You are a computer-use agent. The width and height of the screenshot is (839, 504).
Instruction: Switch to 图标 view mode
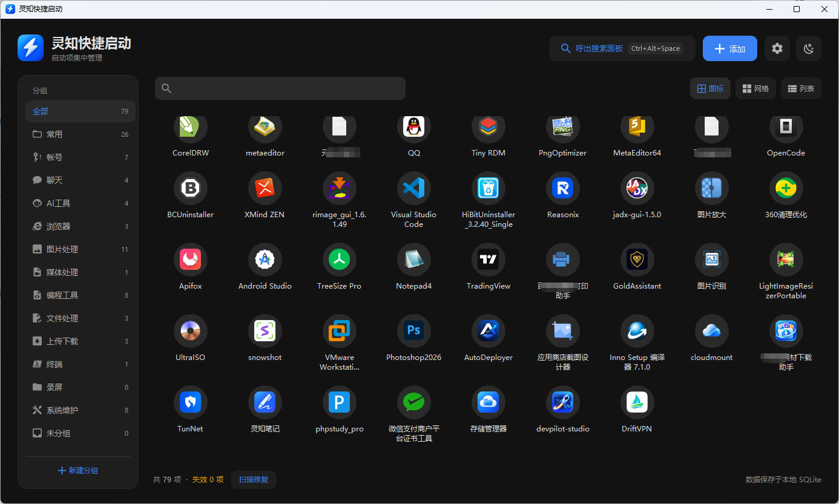point(711,88)
